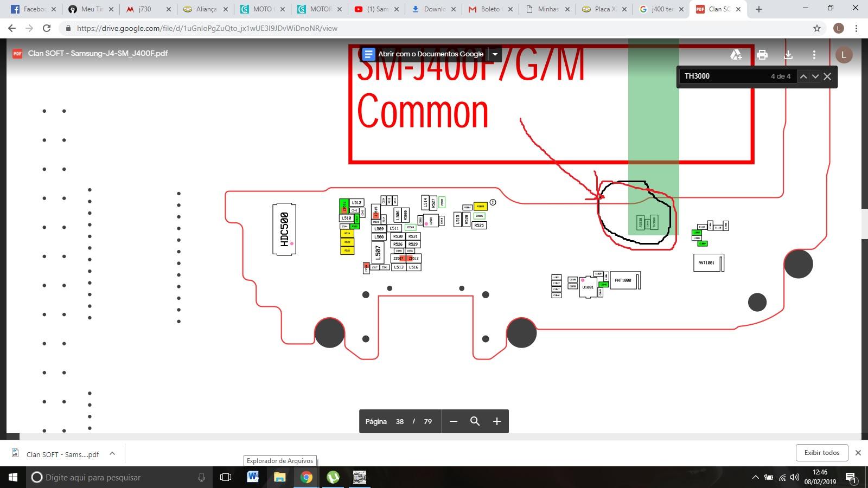Click the page number 38 field

click(400, 421)
